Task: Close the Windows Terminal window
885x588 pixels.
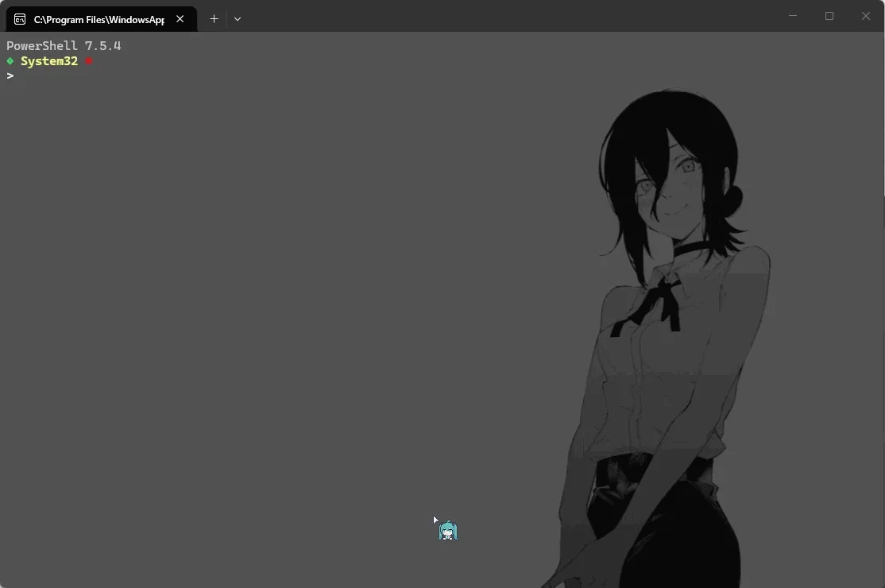Action: click(x=865, y=16)
